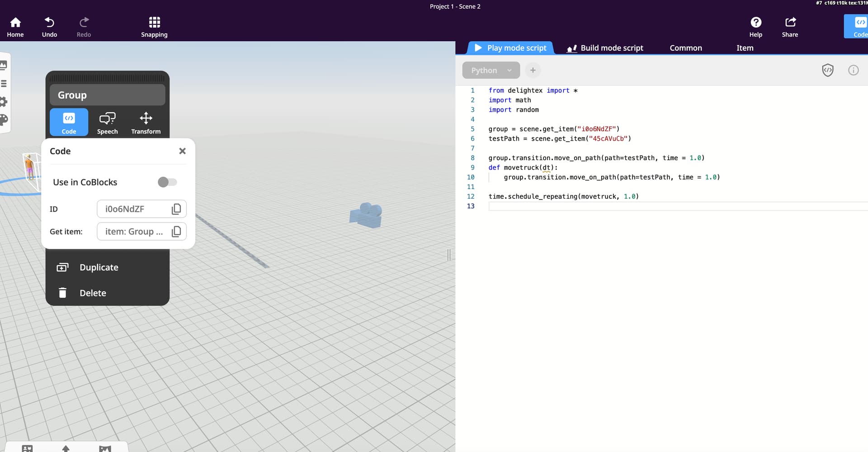
Task: Open the script permissions shield icon
Action: tap(828, 70)
